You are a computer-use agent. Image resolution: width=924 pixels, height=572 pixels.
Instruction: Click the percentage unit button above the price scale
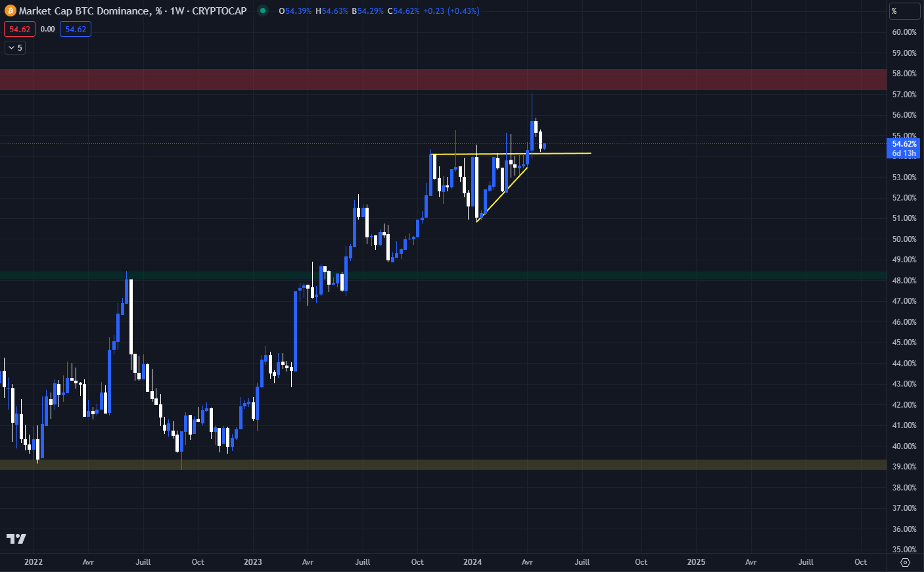pos(904,11)
